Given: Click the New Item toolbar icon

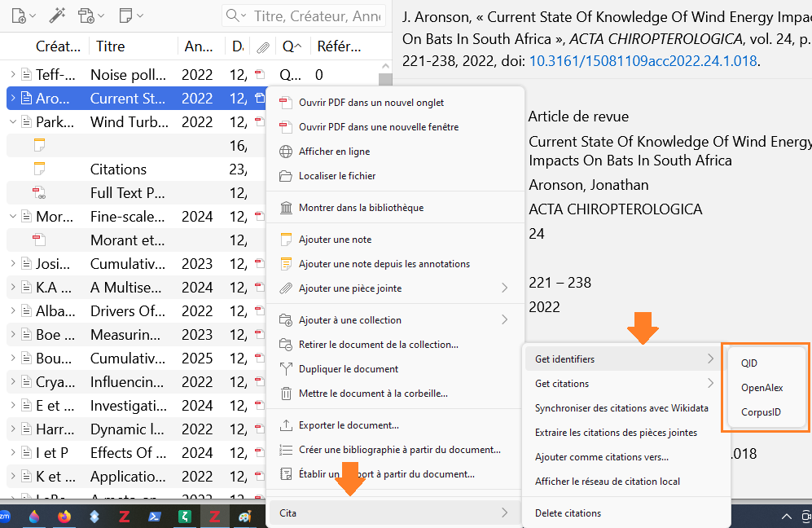Looking at the screenshot, I should [x=19, y=15].
